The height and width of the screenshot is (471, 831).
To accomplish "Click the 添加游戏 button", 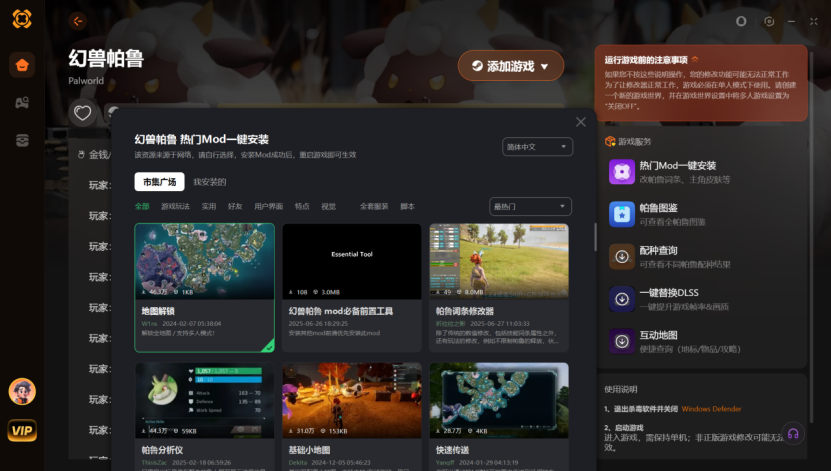I will pos(510,66).
